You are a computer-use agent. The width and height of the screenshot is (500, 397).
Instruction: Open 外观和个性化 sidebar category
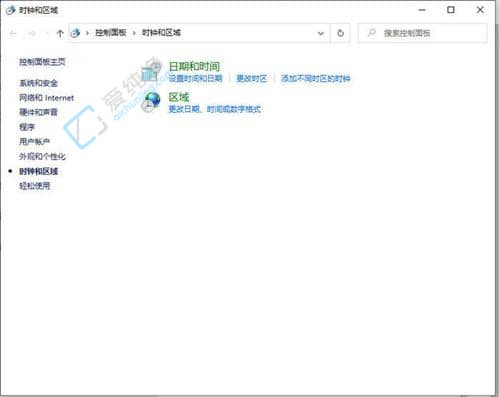(x=42, y=156)
